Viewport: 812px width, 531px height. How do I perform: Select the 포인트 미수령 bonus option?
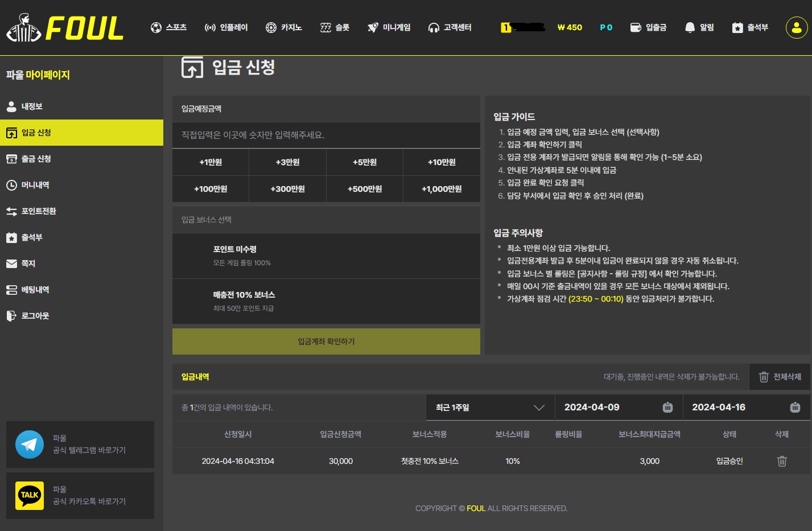pos(326,256)
